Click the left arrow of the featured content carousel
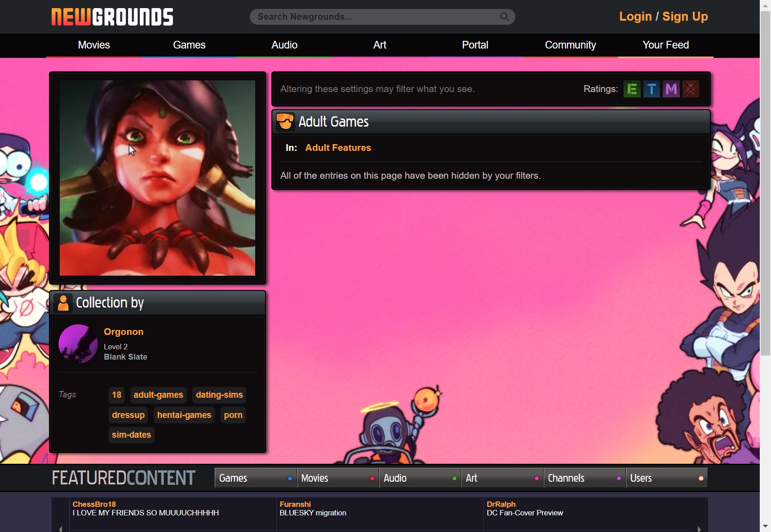The image size is (771, 532). [x=60, y=528]
